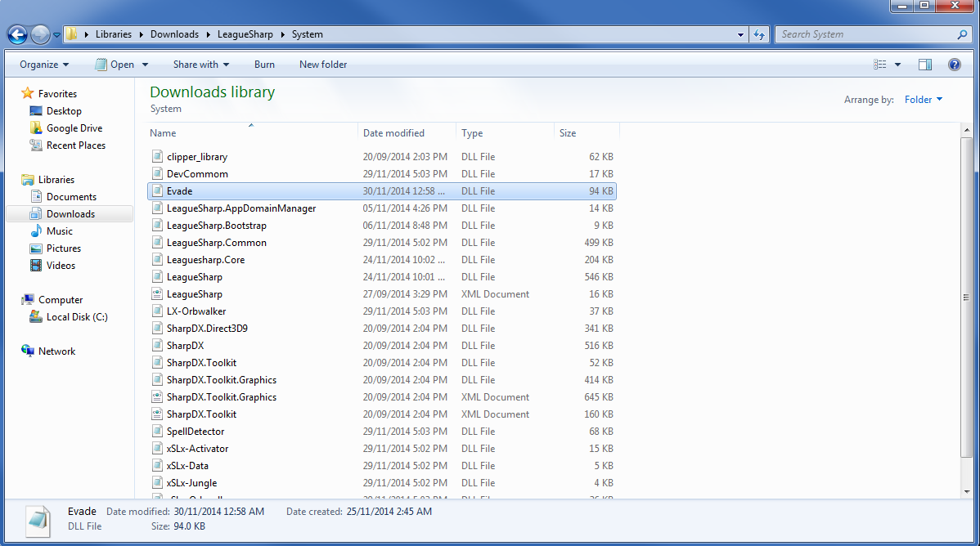Open the Organize menu
The height and width of the screenshot is (546, 980).
(x=43, y=65)
